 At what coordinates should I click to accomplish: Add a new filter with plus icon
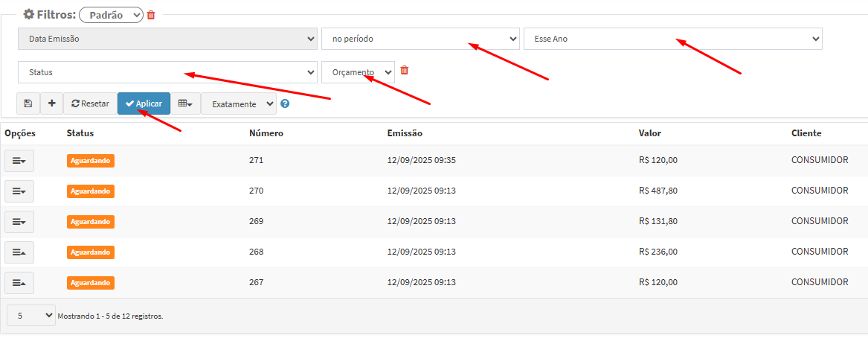51,103
